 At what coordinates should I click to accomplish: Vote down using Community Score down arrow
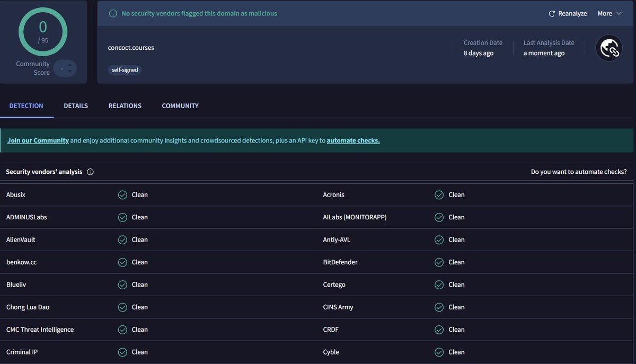click(x=70, y=72)
